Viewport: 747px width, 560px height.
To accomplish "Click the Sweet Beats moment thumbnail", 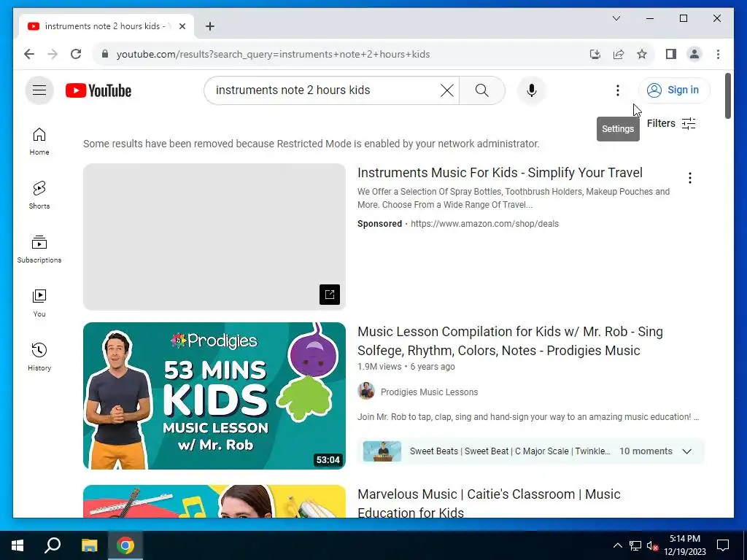I will coord(382,451).
